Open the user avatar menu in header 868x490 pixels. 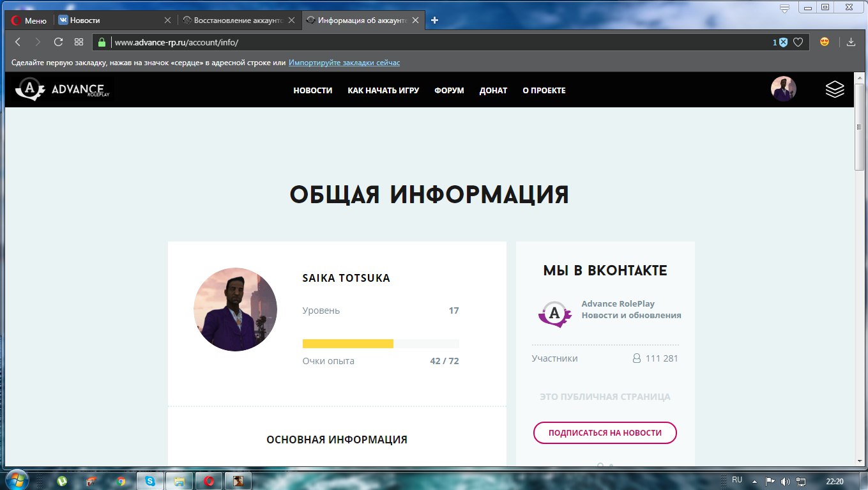[783, 89]
